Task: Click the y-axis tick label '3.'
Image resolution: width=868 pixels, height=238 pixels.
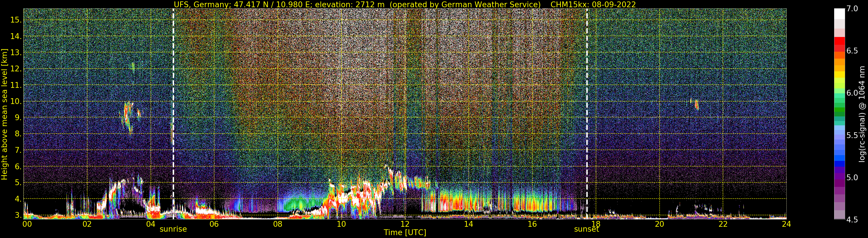Action: click(18, 215)
